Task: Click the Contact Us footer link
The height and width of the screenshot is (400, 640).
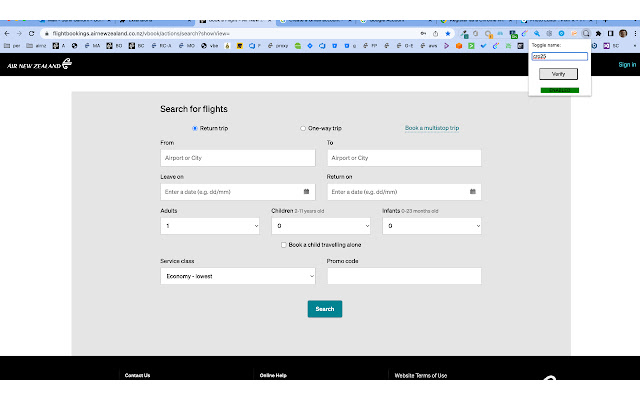Action: click(138, 375)
